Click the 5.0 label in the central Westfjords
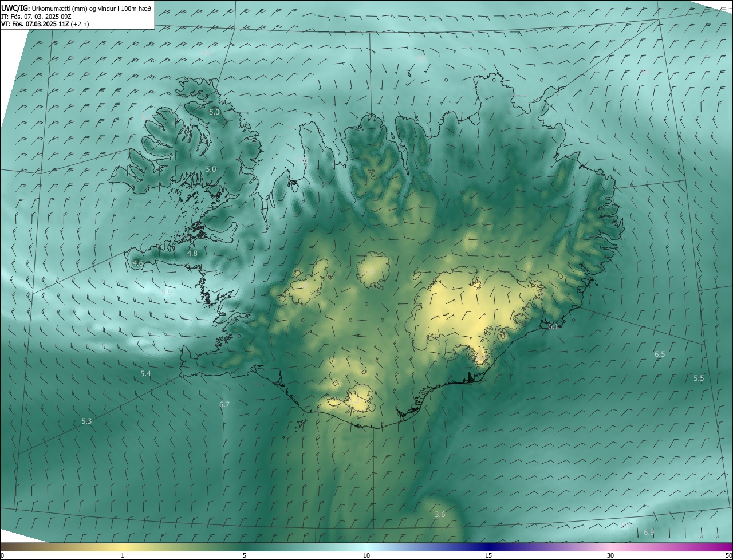 point(211,169)
